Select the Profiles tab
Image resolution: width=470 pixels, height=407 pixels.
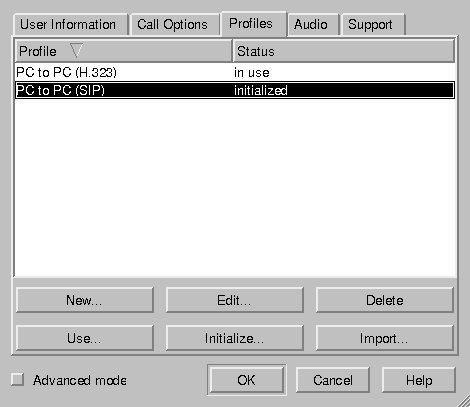click(254, 23)
